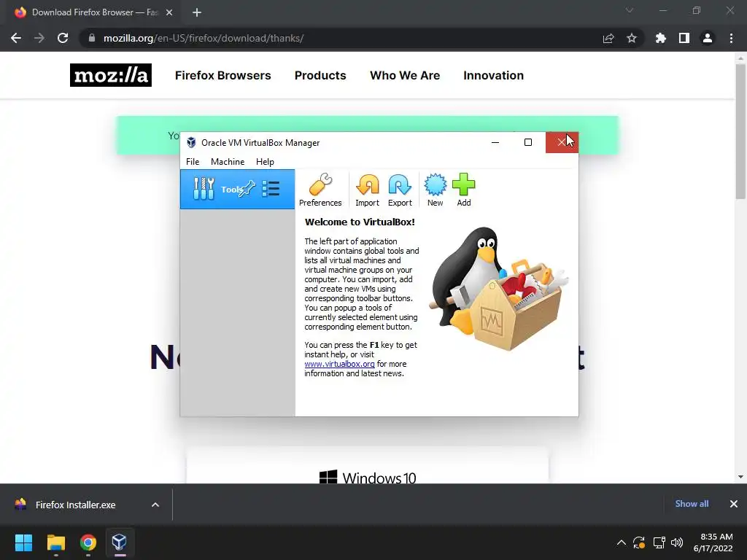This screenshot has width=747, height=560.
Task: Reload the mozilla.org page
Action: pyautogui.click(x=63, y=38)
